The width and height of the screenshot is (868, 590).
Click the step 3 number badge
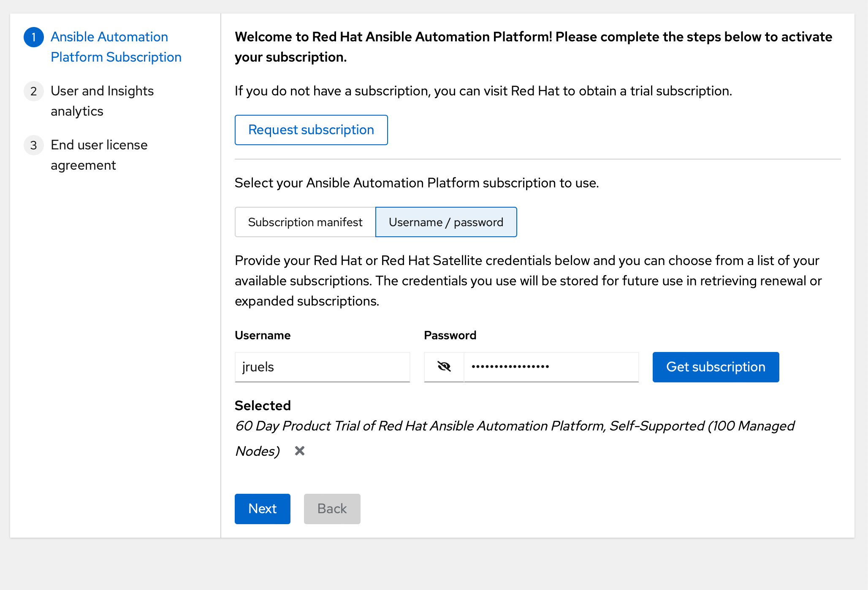pos(34,145)
